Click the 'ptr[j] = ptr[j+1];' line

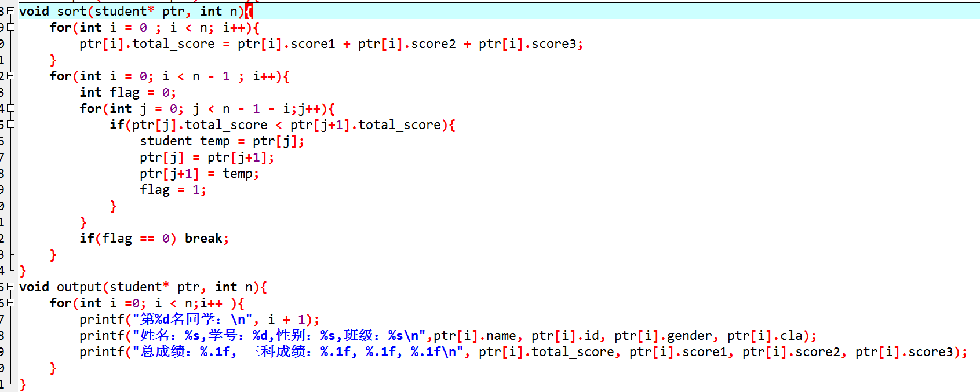[207, 157]
